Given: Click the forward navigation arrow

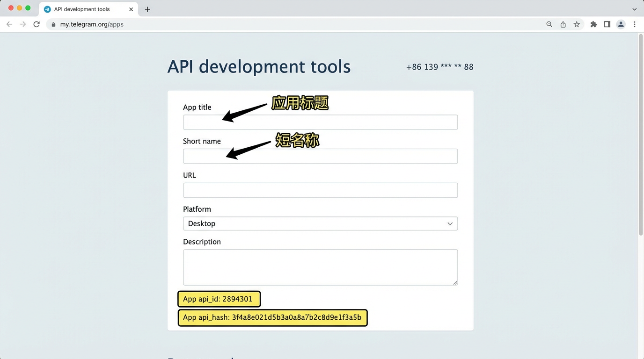Looking at the screenshot, I should click(22, 24).
